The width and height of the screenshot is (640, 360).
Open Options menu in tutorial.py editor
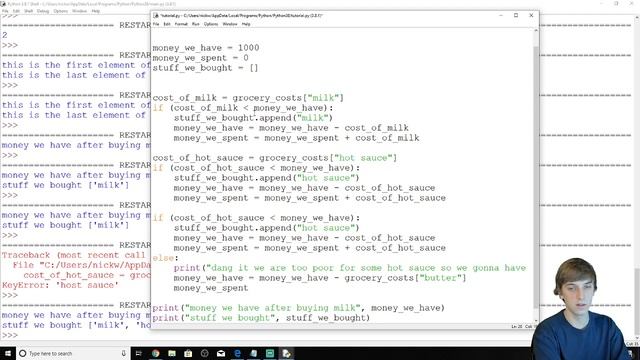(x=211, y=24)
